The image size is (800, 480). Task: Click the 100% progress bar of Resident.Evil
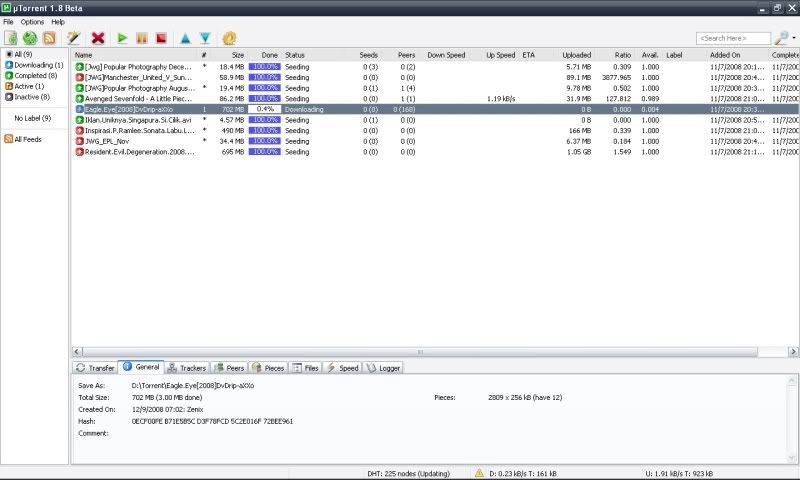(x=264, y=151)
